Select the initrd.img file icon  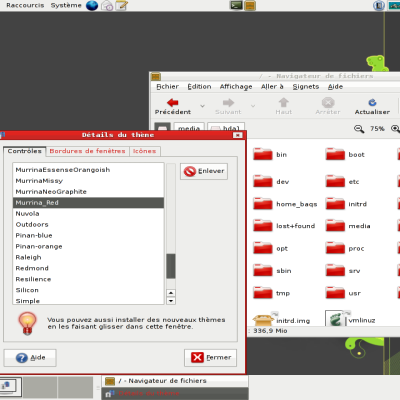click(263, 319)
